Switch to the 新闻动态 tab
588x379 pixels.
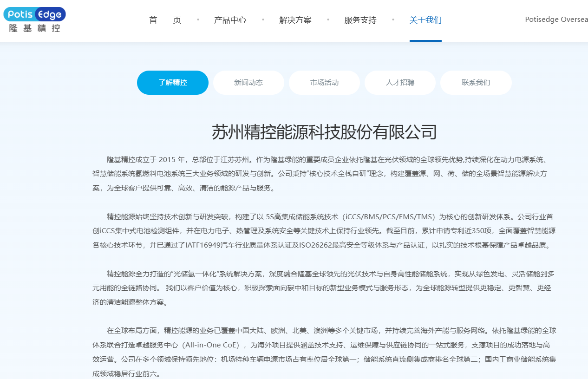tap(248, 82)
